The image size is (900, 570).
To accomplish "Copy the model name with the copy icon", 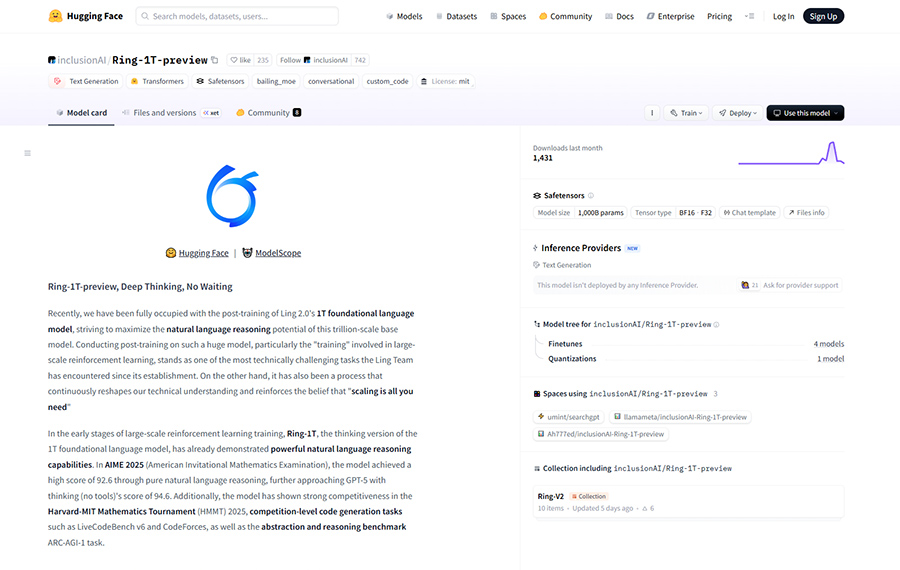I will click(x=214, y=60).
